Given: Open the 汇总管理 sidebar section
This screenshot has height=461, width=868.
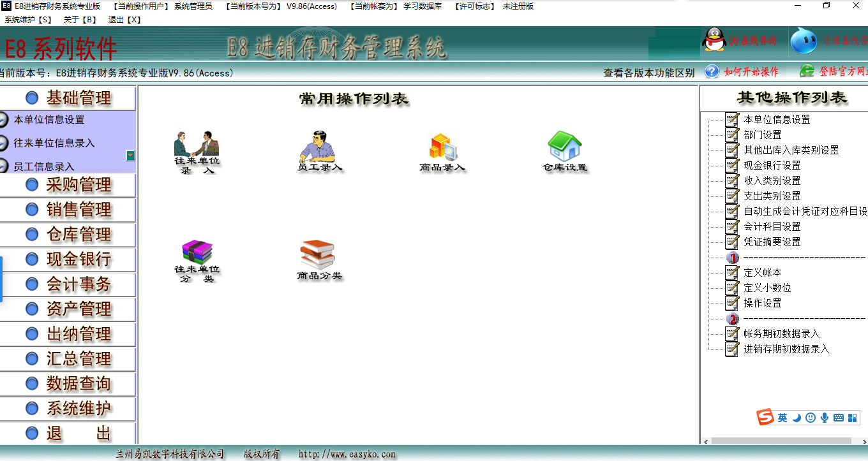Looking at the screenshot, I should tap(68, 359).
